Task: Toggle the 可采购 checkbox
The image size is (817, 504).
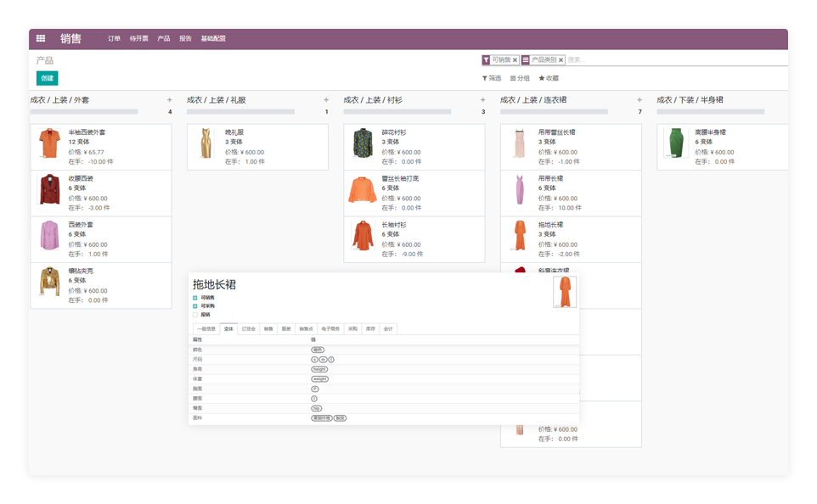Action: (x=195, y=306)
